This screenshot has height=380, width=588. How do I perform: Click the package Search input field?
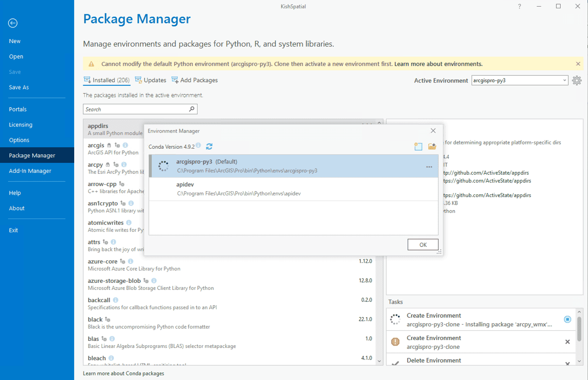[x=136, y=109]
